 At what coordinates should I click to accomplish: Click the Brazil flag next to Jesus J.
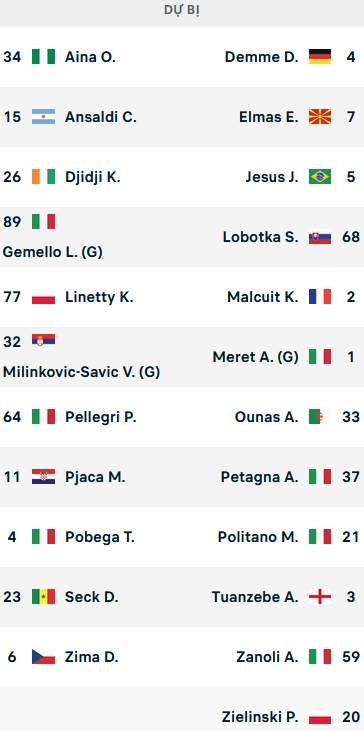click(320, 177)
